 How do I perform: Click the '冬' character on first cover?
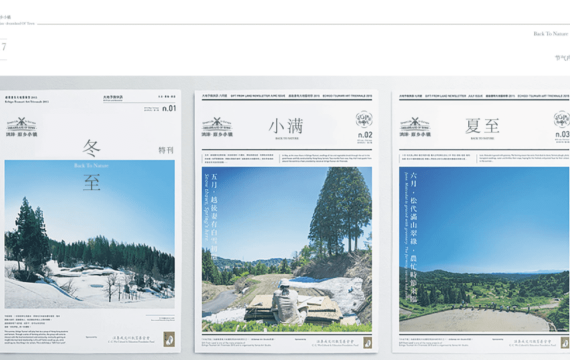[x=91, y=148]
